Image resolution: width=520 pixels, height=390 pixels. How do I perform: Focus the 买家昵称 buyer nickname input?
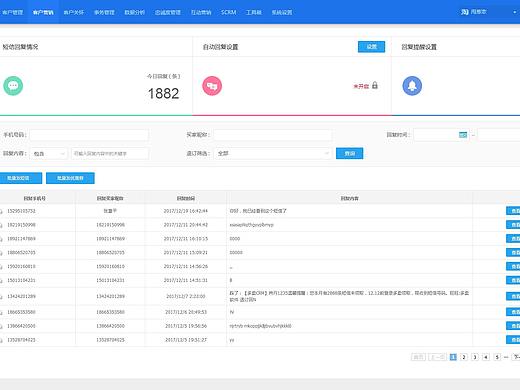273,135
